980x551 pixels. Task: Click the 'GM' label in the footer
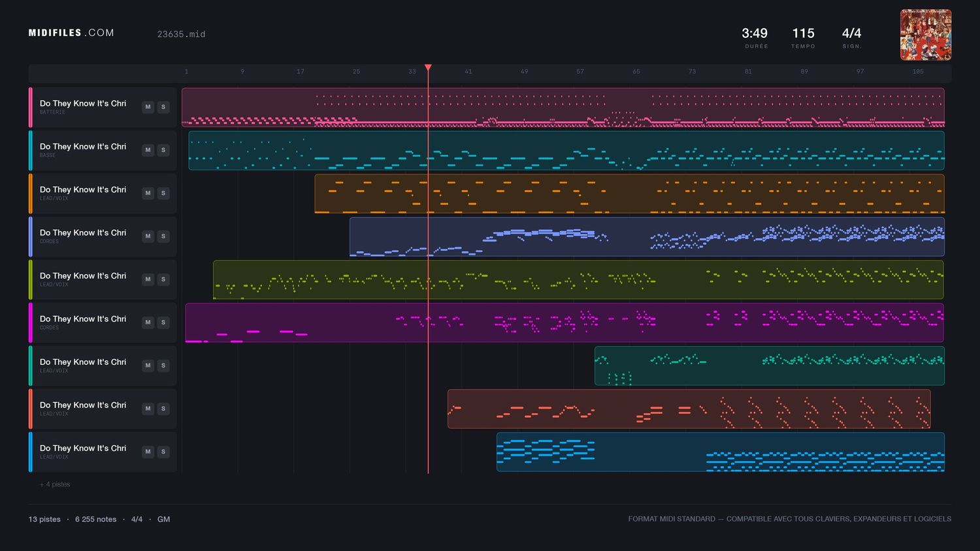click(x=163, y=520)
